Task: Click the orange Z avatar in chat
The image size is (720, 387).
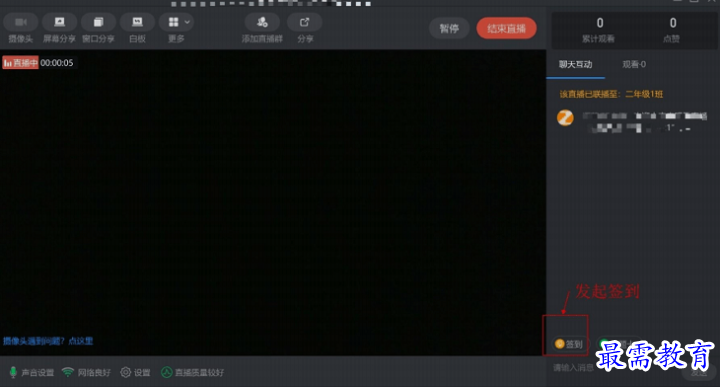Action: [565, 118]
